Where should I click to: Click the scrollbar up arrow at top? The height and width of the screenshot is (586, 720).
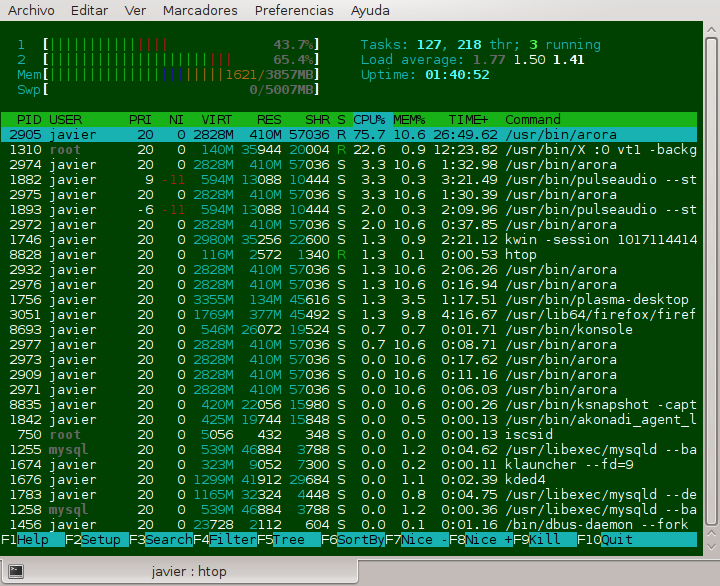pyautogui.click(x=711, y=30)
